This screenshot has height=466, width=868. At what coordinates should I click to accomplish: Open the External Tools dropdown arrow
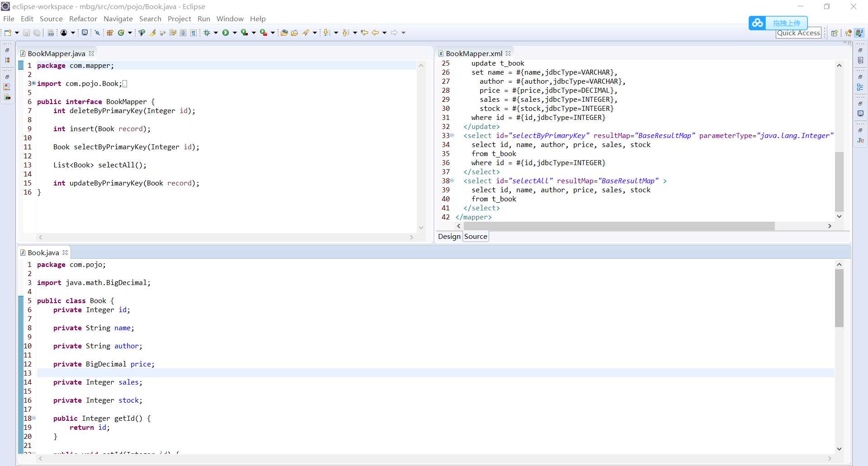[273, 33]
